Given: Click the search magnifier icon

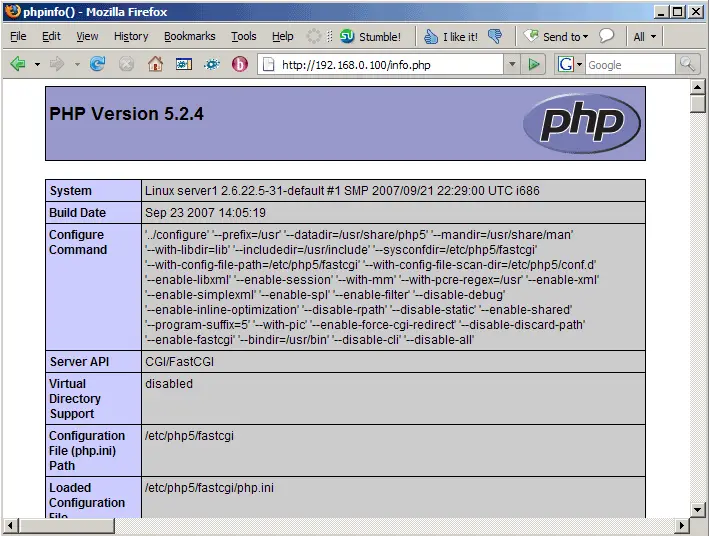Looking at the screenshot, I should point(688,64).
